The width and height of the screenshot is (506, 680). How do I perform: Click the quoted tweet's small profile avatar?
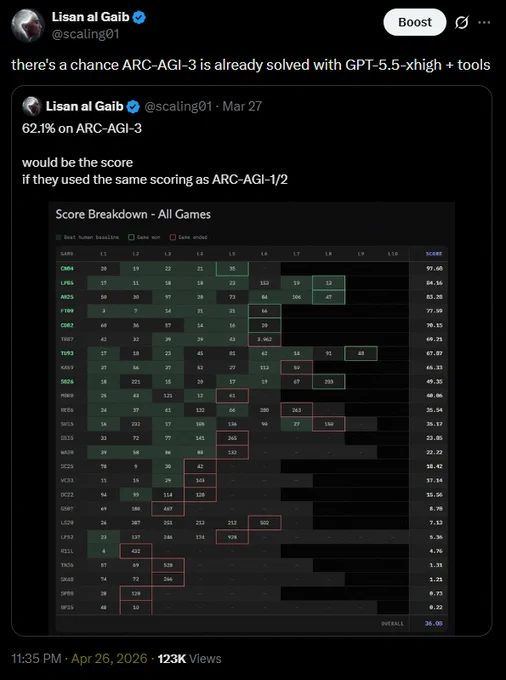[32, 106]
